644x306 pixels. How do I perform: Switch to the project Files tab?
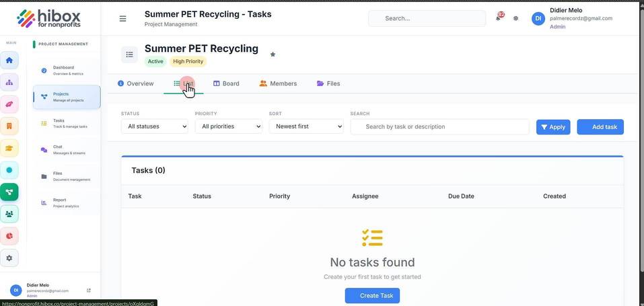(x=328, y=83)
